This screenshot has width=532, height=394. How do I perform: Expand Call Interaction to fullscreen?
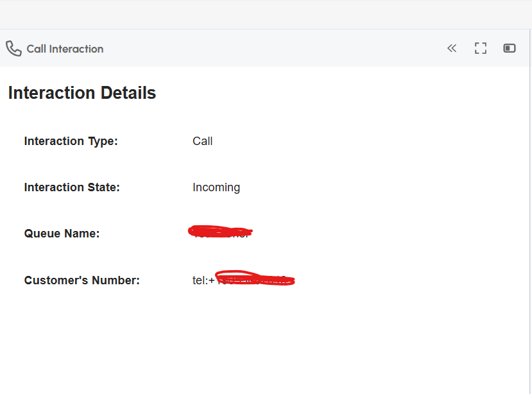481,48
